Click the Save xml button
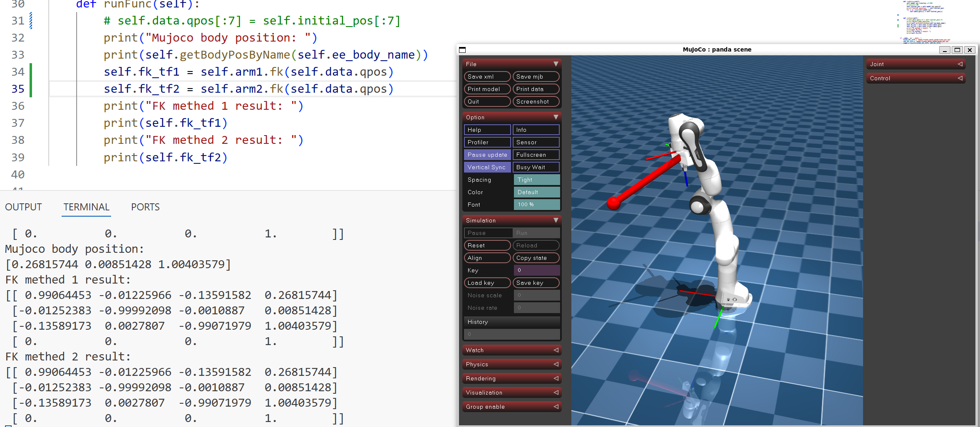This screenshot has height=427, width=980. pos(487,77)
